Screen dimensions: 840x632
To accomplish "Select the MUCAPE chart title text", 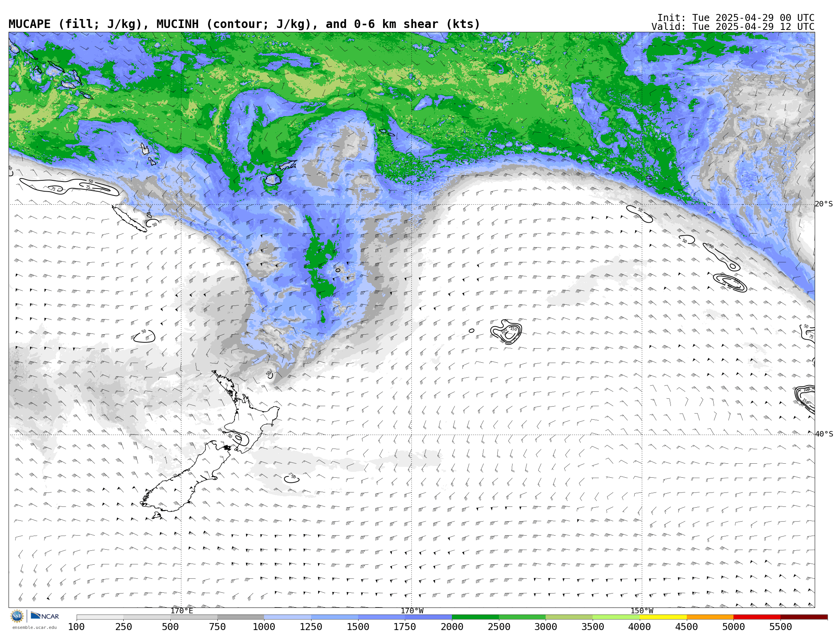I will 244,24.
